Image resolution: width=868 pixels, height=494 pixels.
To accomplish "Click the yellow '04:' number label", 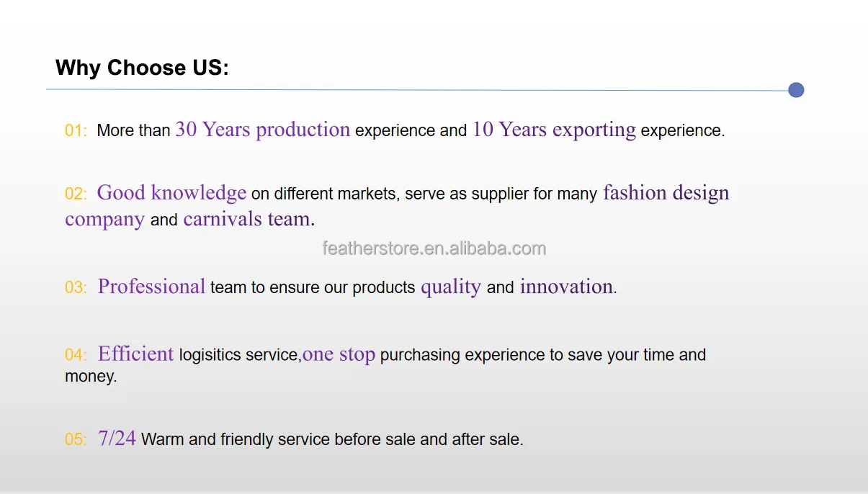I will [76, 355].
